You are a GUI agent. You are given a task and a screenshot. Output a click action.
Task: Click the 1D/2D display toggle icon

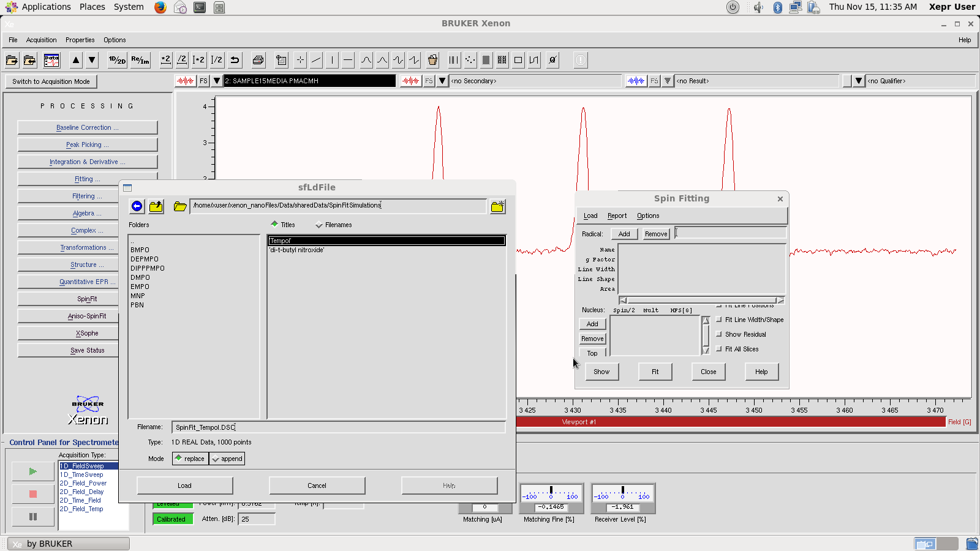[117, 60]
